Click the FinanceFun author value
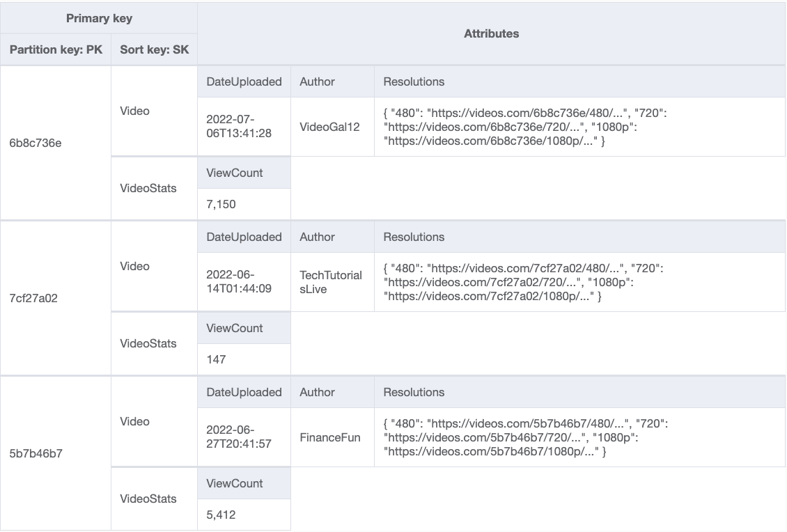The image size is (787, 532). click(330, 437)
